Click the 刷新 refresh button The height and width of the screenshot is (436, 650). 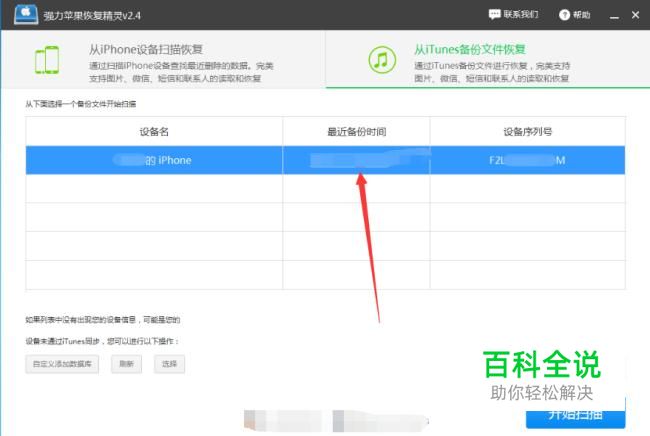126,364
